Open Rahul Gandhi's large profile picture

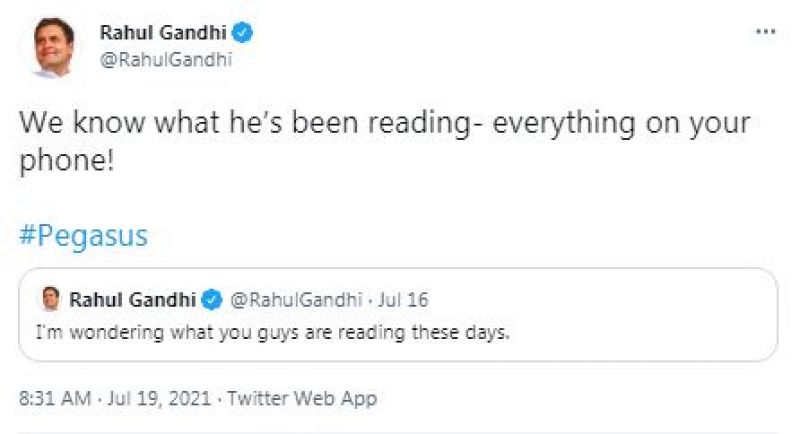pyautogui.click(x=50, y=46)
